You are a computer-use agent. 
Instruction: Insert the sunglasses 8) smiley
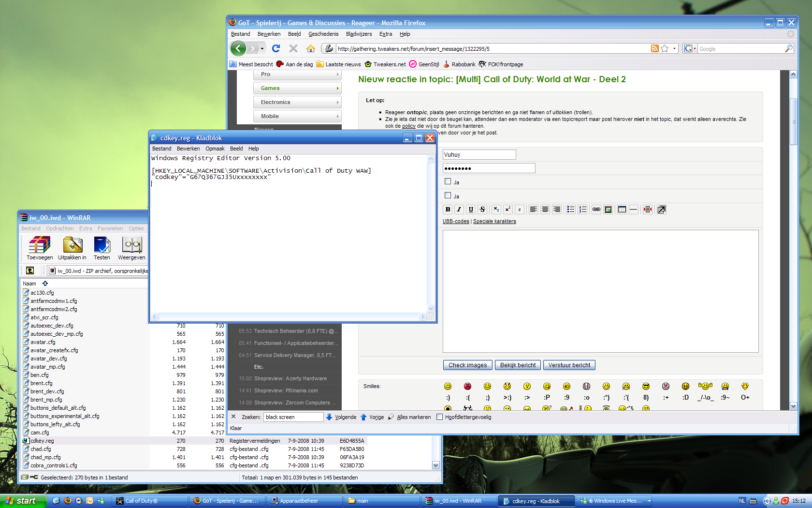pyautogui.click(x=646, y=386)
